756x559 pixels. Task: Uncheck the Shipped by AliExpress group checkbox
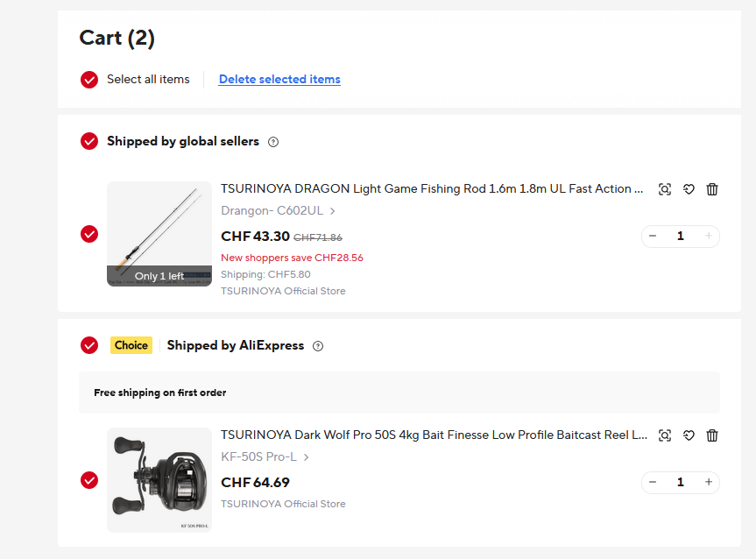89,345
